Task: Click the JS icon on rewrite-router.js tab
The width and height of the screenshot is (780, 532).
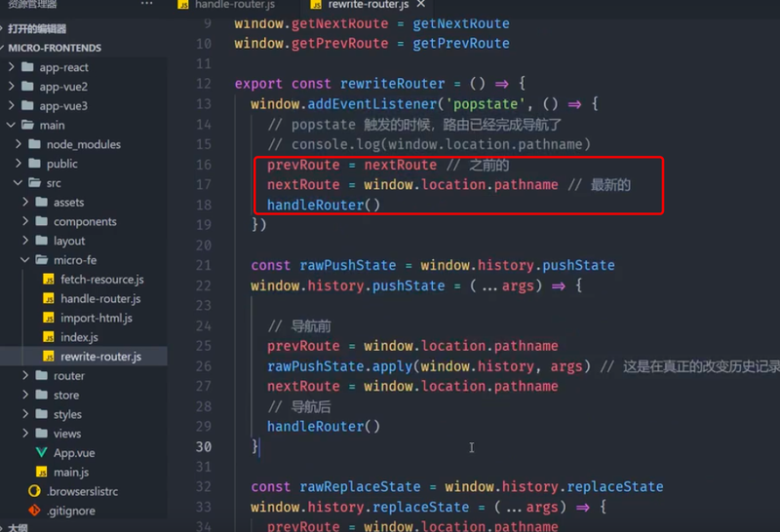Action: click(x=316, y=5)
